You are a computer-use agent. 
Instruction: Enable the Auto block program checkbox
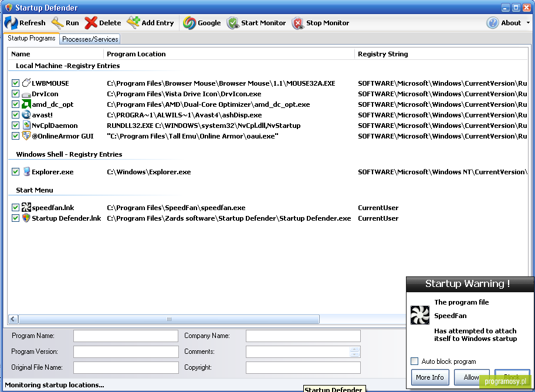coord(415,361)
